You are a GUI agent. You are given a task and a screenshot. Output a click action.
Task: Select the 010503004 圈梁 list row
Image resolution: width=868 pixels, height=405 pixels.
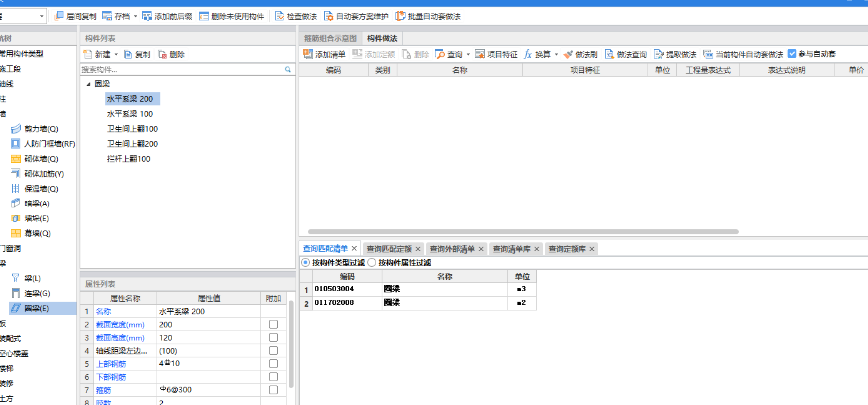418,289
